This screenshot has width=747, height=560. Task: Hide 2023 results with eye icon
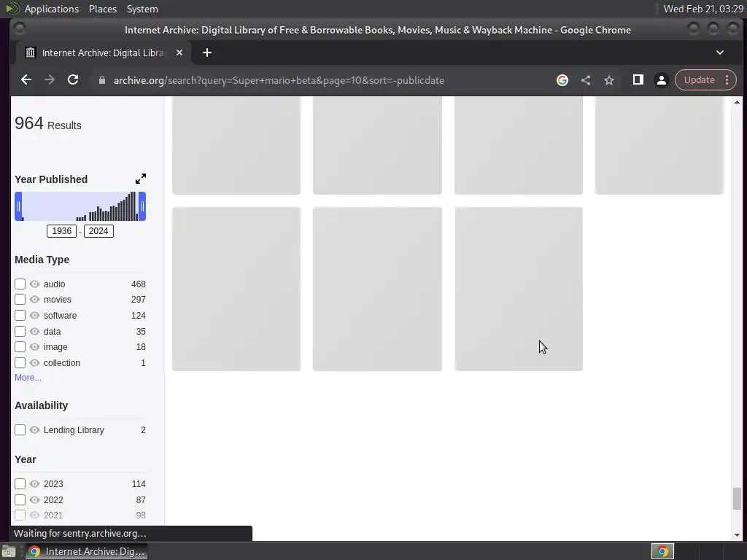coord(34,484)
